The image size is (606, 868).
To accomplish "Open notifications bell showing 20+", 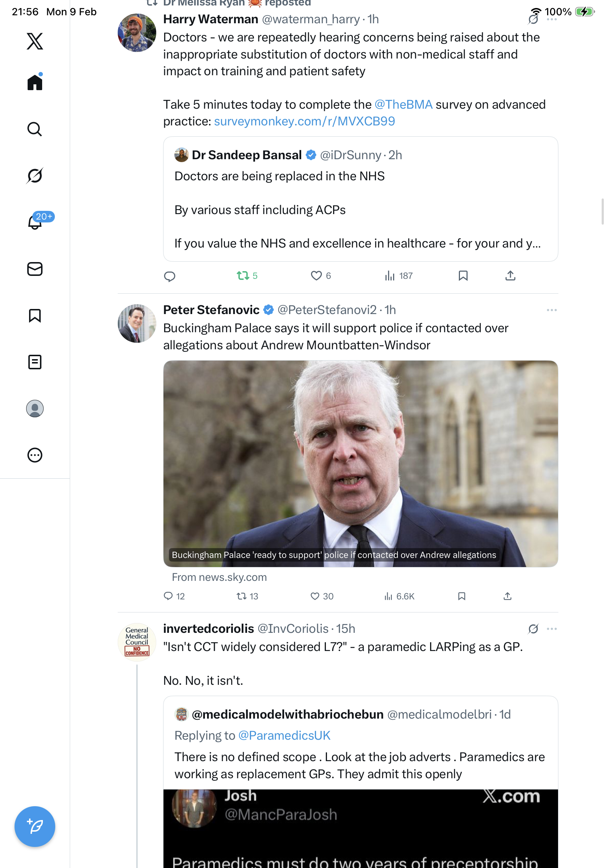I will pyautogui.click(x=35, y=222).
